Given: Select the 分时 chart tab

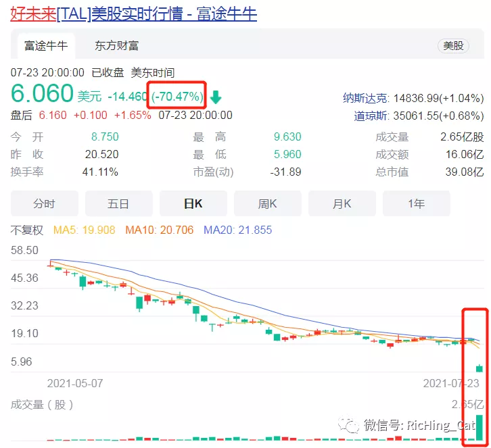Looking at the screenshot, I should 44,203.
